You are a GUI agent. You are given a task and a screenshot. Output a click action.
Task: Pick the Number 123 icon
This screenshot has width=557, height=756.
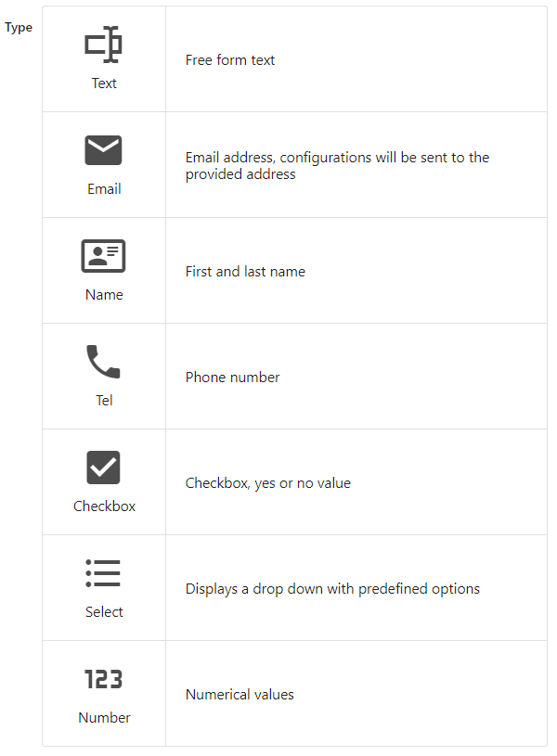pos(104,679)
